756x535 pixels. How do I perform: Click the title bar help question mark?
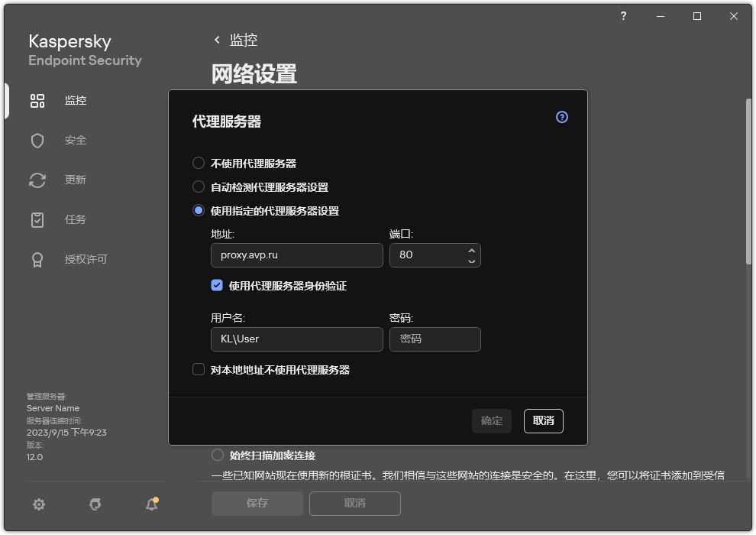(x=622, y=15)
